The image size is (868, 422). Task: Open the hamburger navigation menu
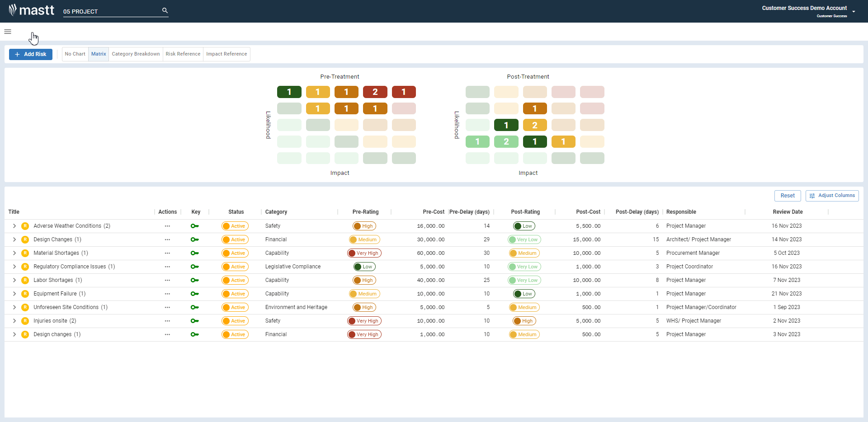8,32
